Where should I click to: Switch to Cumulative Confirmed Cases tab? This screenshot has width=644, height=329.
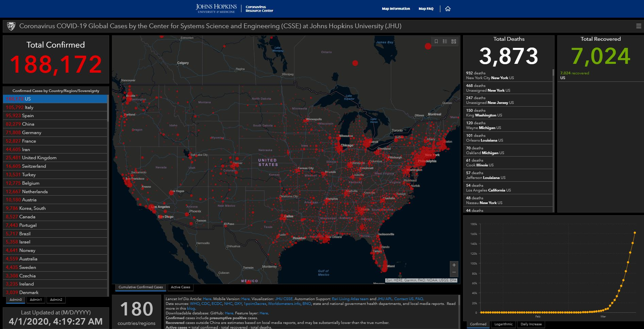click(141, 287)
